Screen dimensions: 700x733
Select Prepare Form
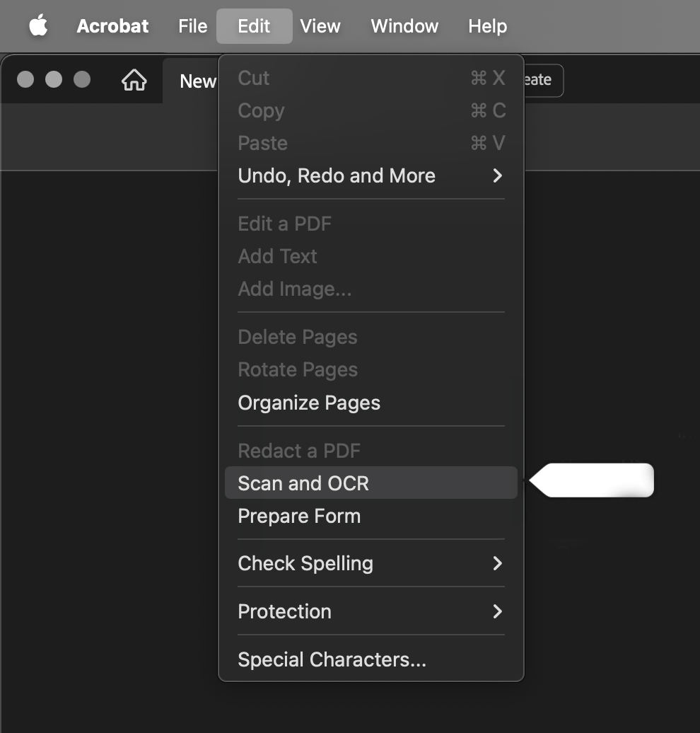pos(371,516)
